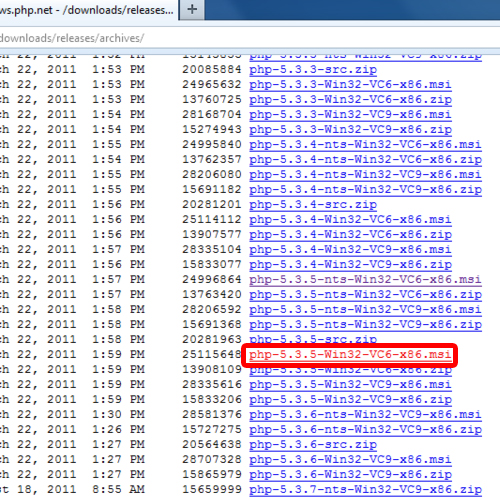The height and width of the screenshot is (500, 500).
Task: Click file size 28581376
Action: pos(212,414)
